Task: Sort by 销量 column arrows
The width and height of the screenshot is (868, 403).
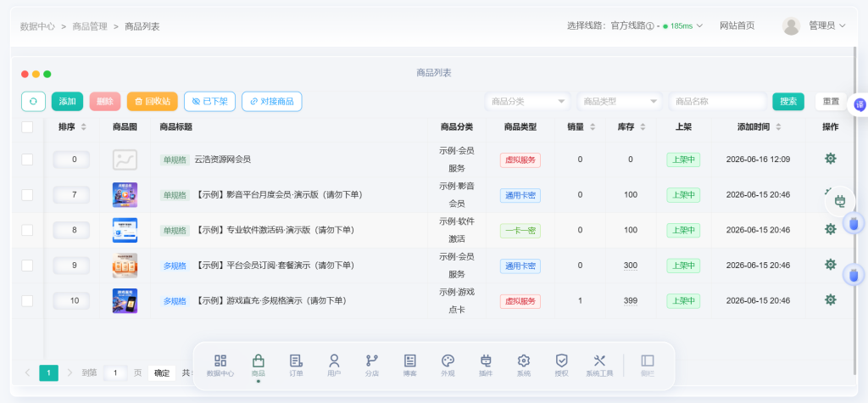Action: pyautogui.click(x=593, y=127)
